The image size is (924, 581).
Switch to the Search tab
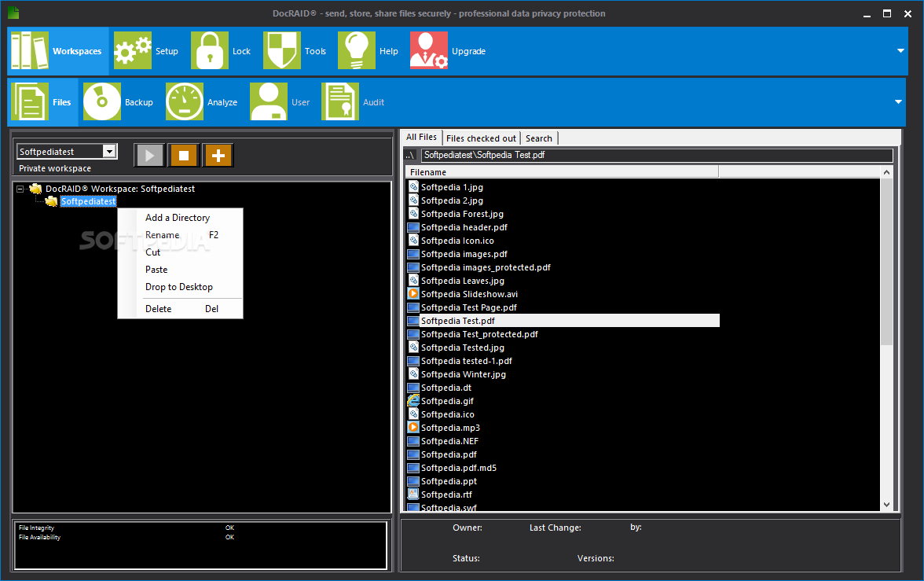[x=539, y=138]
